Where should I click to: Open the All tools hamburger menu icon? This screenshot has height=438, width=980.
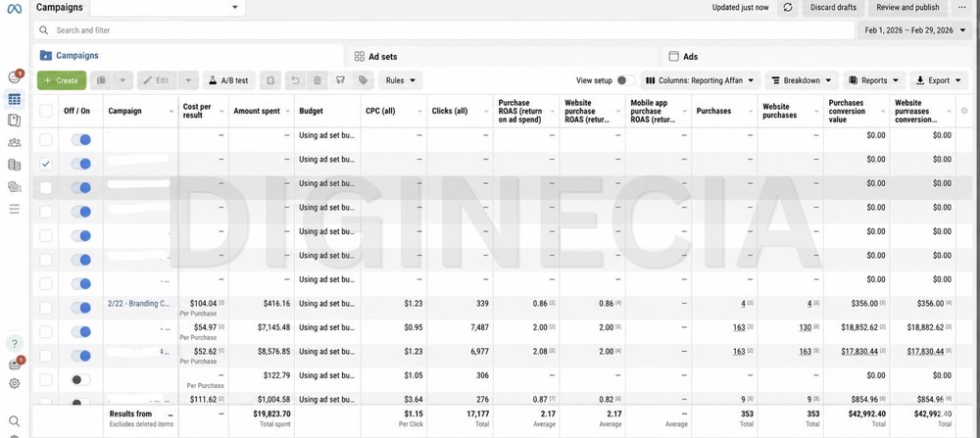tap(15, 209)
